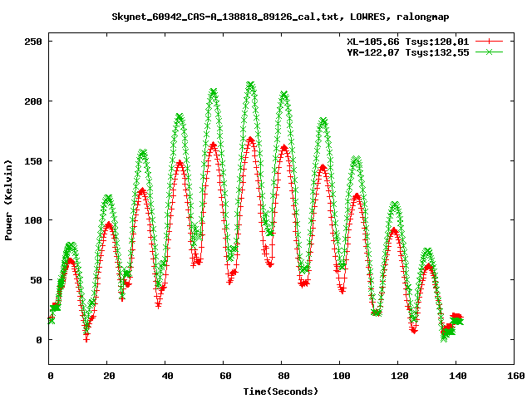
Task: Click x-axis tick label '140'
Action: point(458,376)
